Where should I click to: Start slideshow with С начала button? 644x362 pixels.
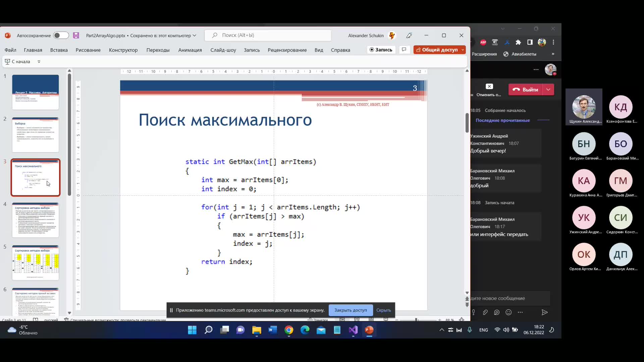[17, 62]
